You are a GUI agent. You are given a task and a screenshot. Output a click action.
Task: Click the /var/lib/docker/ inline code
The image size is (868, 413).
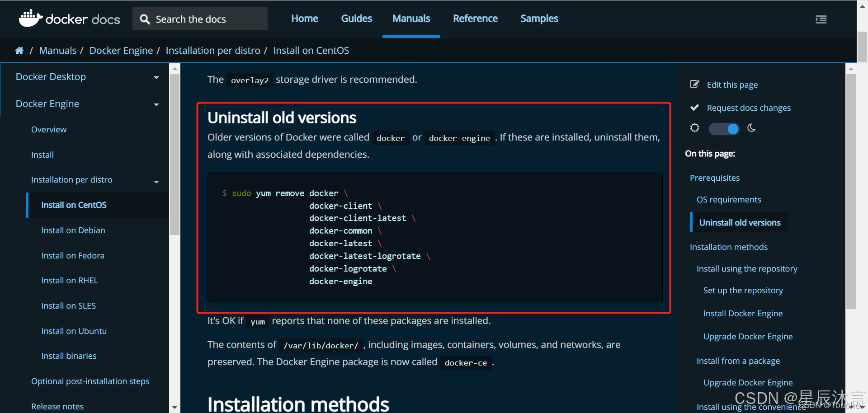click(321, 346)
